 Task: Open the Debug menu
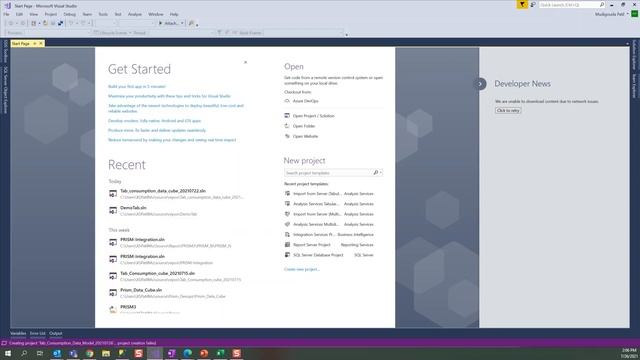69,14
